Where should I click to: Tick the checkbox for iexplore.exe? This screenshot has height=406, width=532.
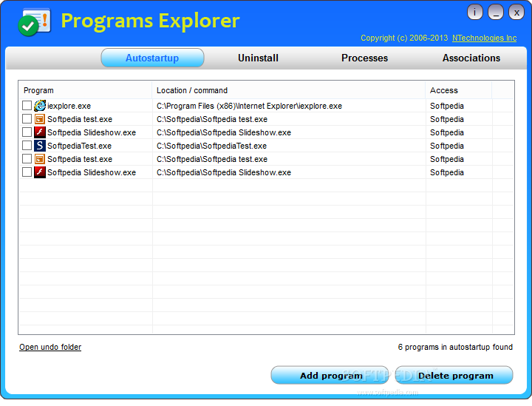(27, 106)
